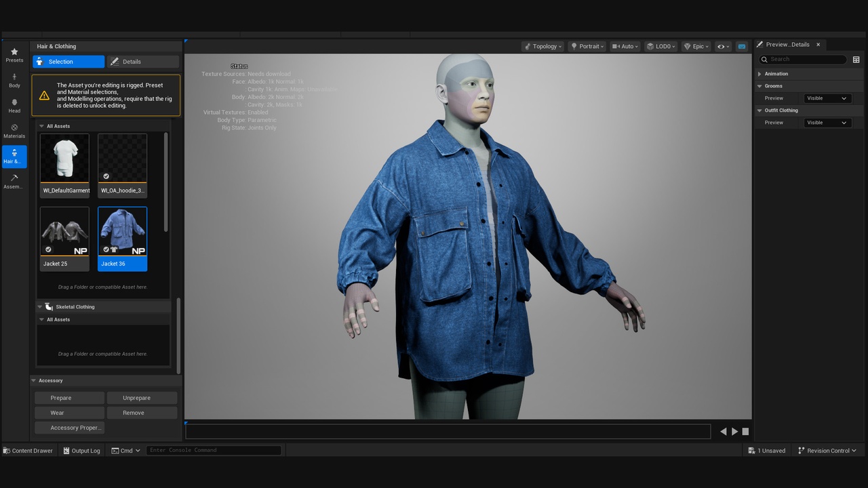Open the details table view options icon
This screenshot has width=868, height=488.
pos(856,60)
